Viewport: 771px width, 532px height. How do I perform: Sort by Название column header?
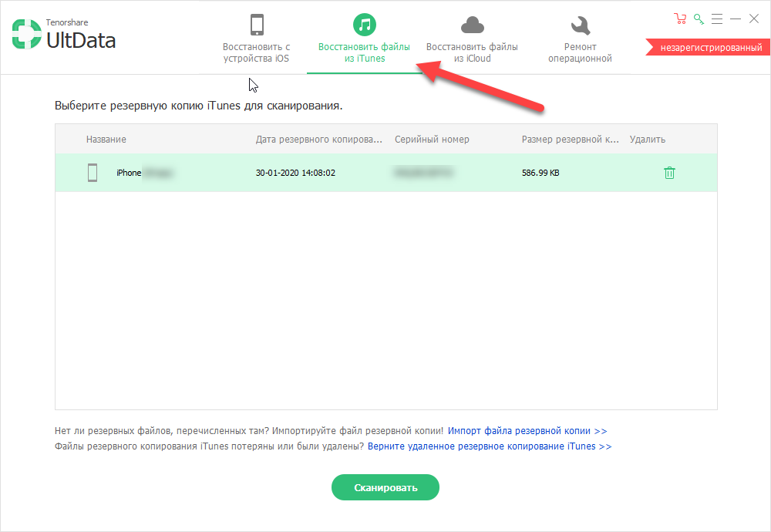tap(106, 139)
